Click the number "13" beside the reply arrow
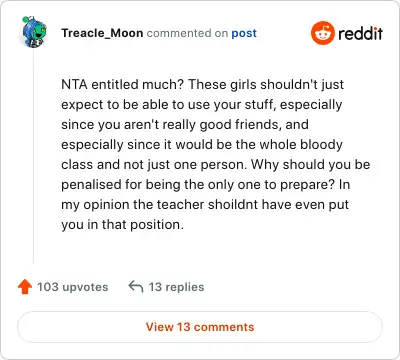This screenshot has height=360, width=400. click(x=155, y=287)
